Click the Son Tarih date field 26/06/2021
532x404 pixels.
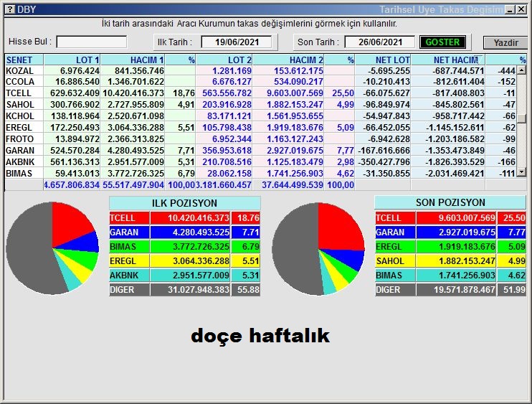click(380, 42)
